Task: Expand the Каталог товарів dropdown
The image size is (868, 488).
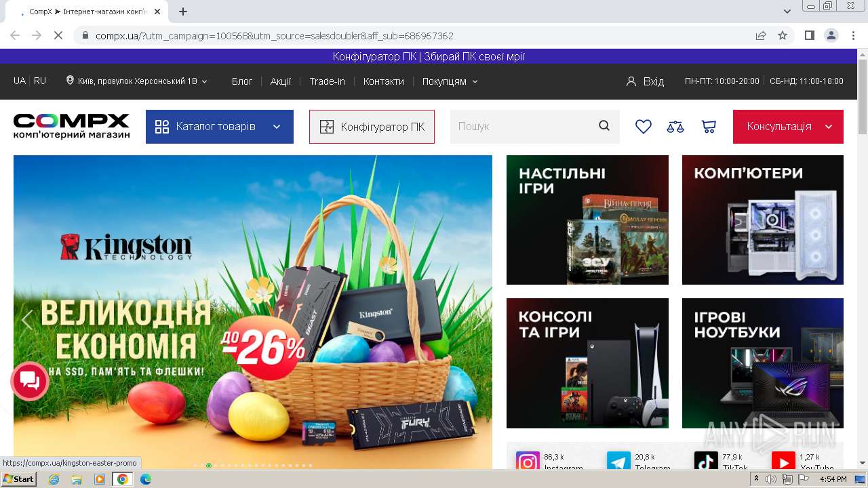Action: click(x=220, y=127)
